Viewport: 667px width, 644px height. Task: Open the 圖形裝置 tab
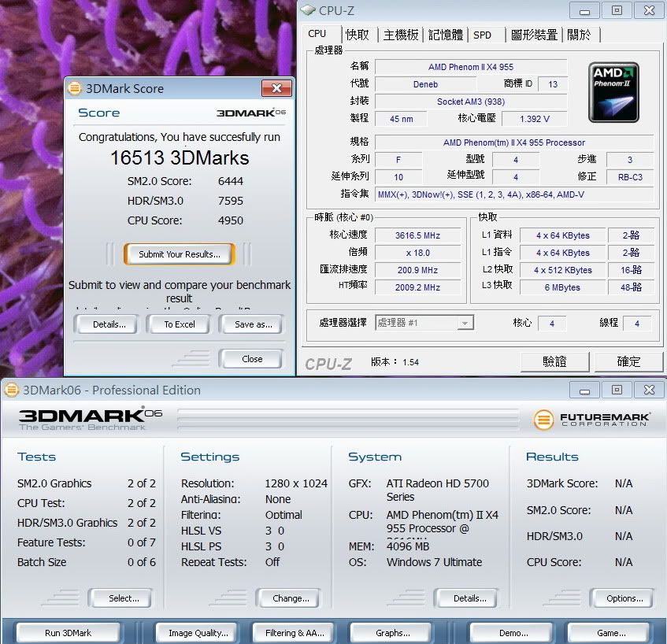tap(534, 35)
